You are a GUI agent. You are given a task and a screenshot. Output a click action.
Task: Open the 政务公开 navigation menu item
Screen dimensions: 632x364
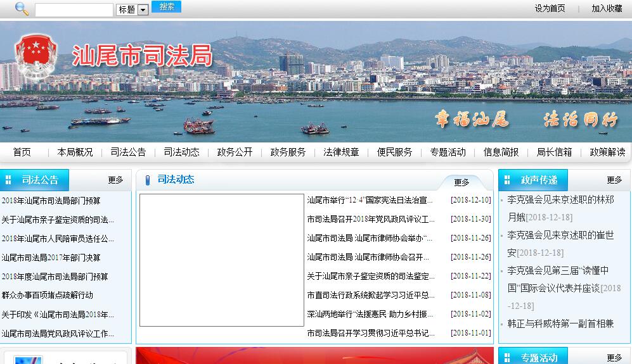tap(235, 152)
